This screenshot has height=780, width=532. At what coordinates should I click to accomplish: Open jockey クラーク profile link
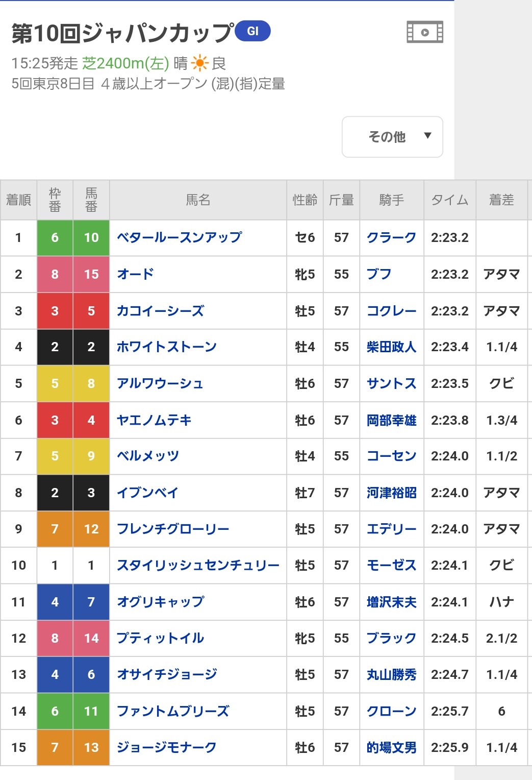point(391,237)
